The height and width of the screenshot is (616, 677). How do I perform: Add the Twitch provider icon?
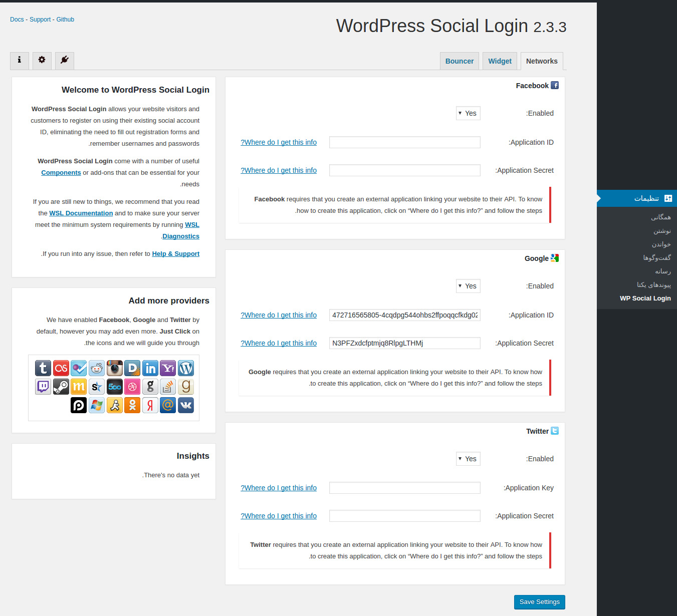pos(43,387)
